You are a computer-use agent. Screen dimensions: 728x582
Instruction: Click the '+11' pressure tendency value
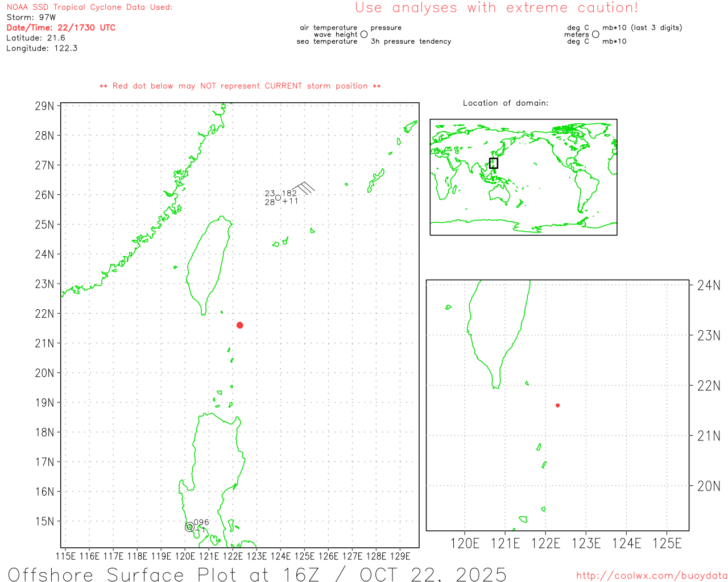pyautogui.click(x=291, y=201)
